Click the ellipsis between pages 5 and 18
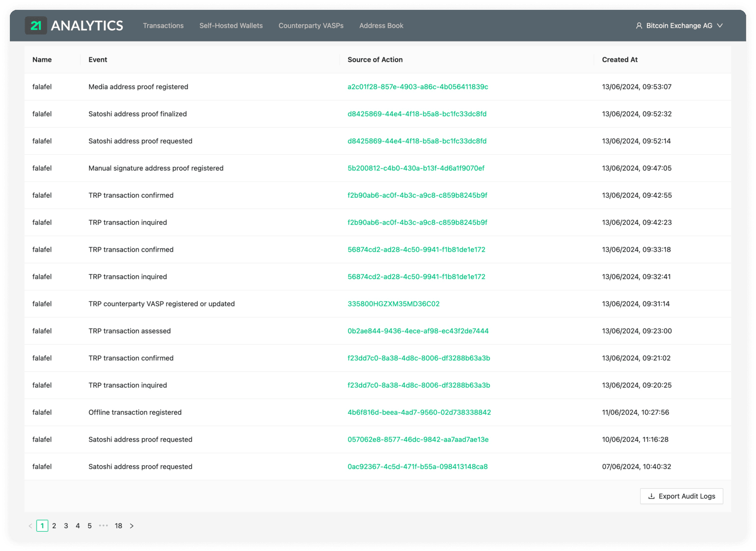 point(104,526)
